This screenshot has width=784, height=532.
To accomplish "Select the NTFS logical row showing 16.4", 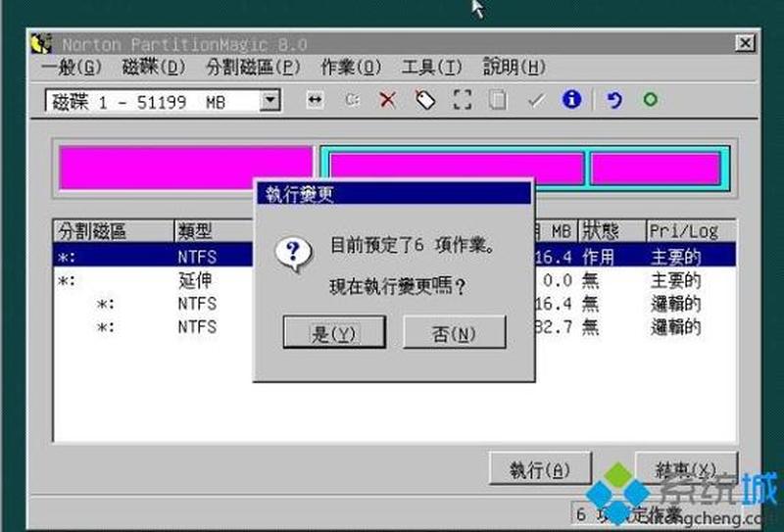I will point(395,304).
